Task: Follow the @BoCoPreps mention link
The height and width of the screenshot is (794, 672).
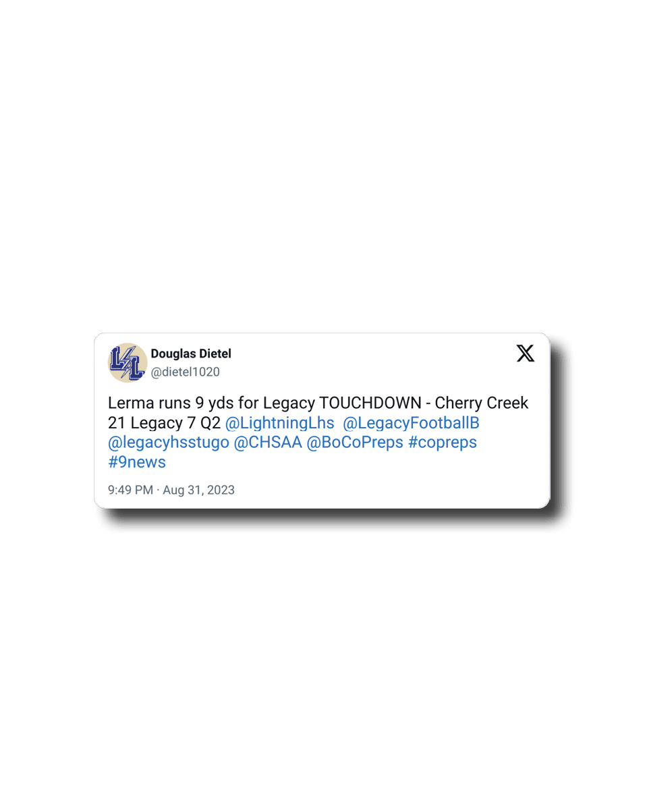Action: 355,443
